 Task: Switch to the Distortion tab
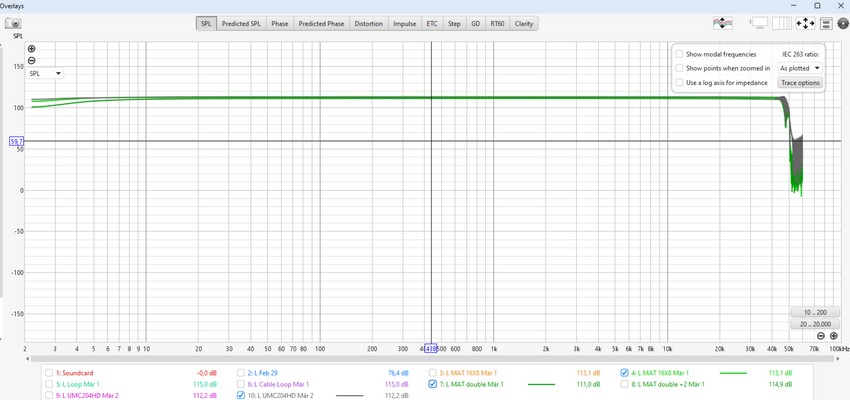(369, 24)
